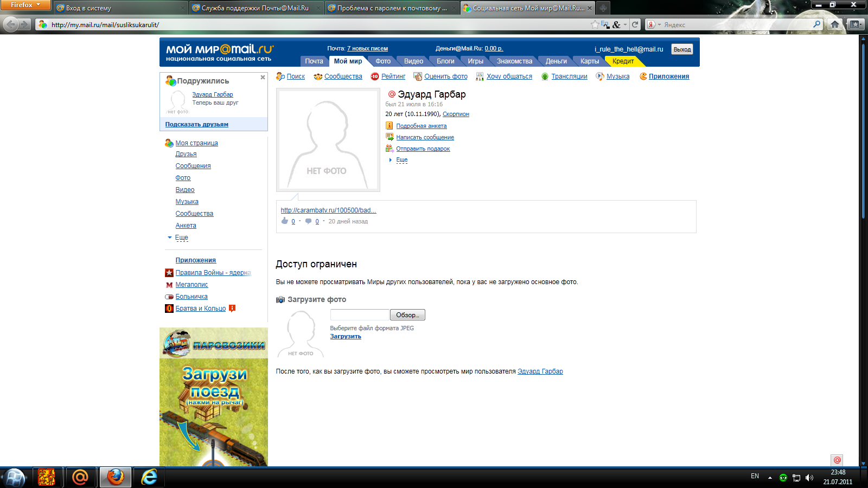Screen dimensions: 868x488
Task: Open the Яндекс search engine dropdown
Action: (654, 24)
